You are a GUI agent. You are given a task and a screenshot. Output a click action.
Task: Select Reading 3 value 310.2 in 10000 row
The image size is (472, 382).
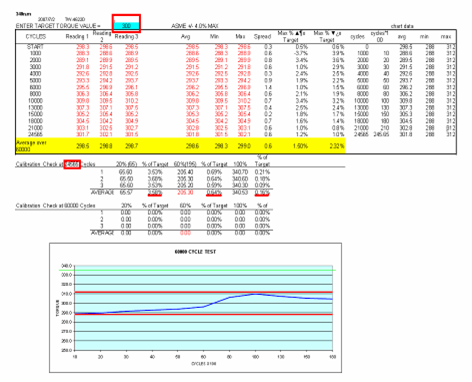132,101
